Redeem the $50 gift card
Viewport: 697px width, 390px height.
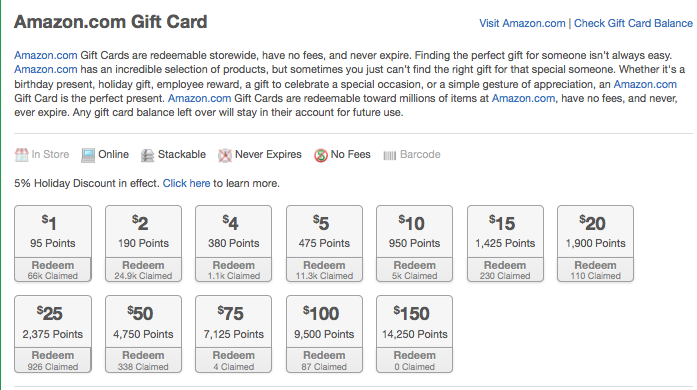click(143, 360)
